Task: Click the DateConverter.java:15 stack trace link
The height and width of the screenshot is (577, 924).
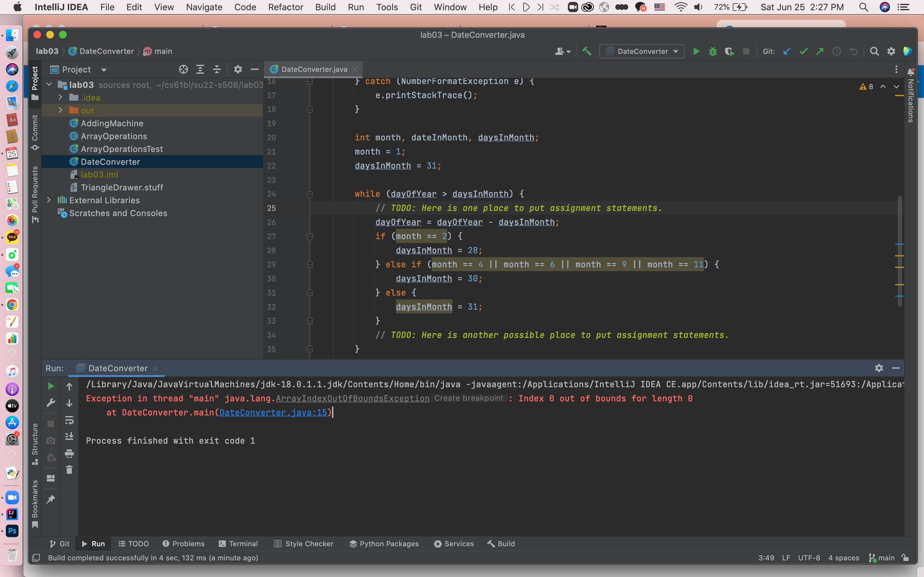Action: (x=273, y=413)
